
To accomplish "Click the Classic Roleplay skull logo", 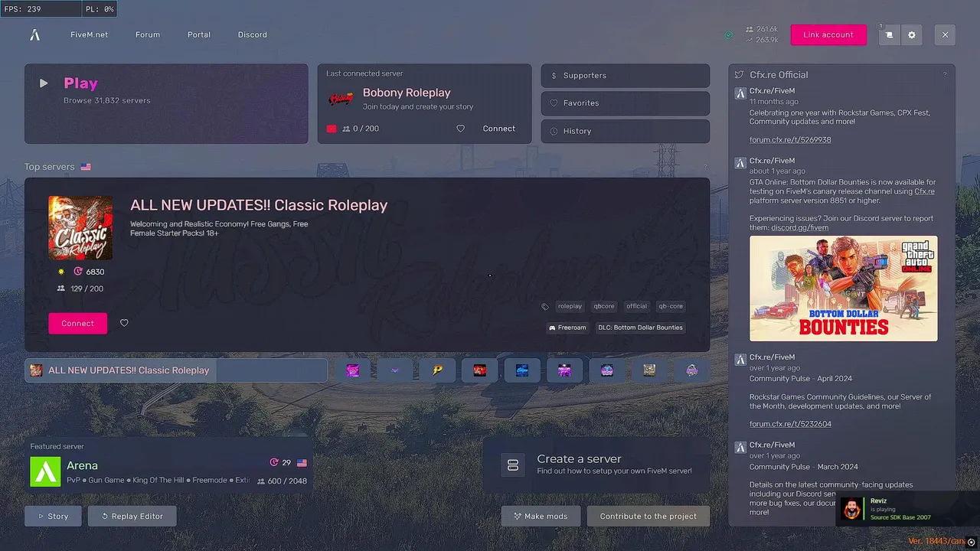I will tap(80, 228).
